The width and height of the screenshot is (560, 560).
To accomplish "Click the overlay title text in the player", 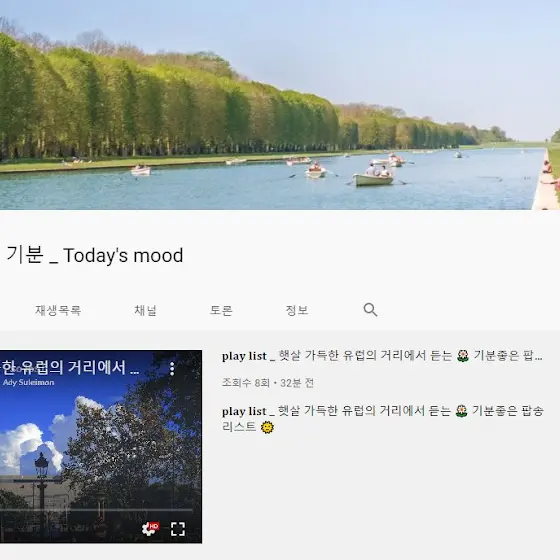I will pyautogui.click(x=70, y=368).
